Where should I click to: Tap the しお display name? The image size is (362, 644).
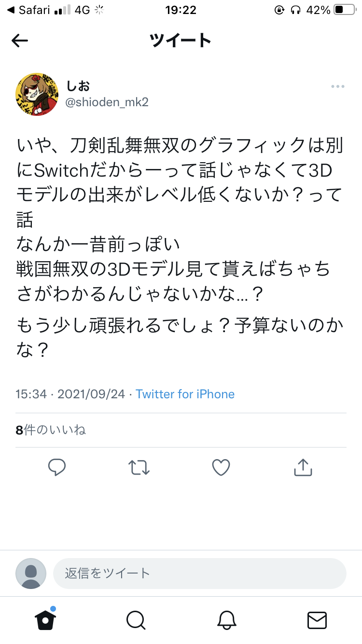(78, 85)
